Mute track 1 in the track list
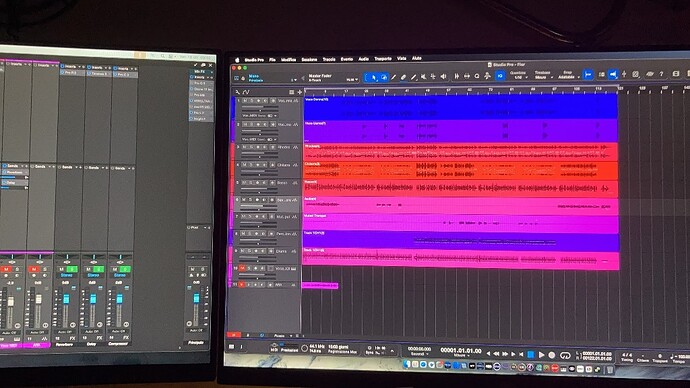690x388 pixels. click(245, 101)
